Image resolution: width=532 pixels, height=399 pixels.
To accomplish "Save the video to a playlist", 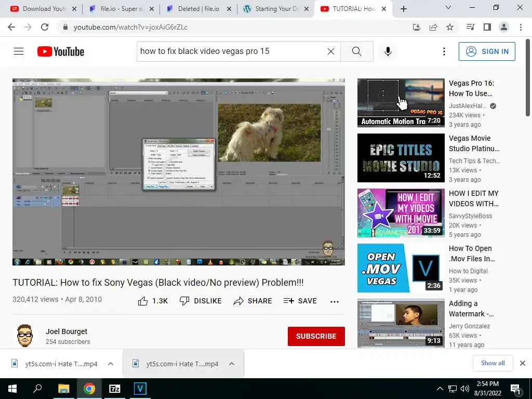I will [300, 301].
